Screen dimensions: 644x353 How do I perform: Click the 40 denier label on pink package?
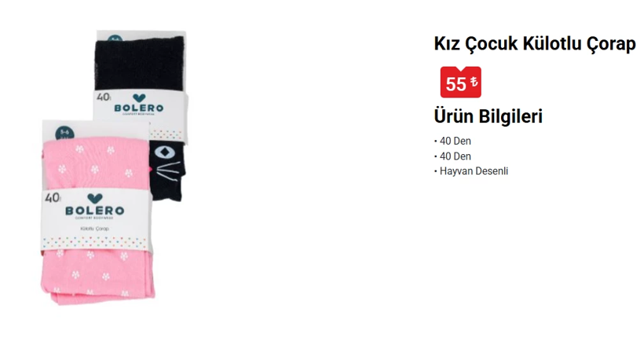53,198
